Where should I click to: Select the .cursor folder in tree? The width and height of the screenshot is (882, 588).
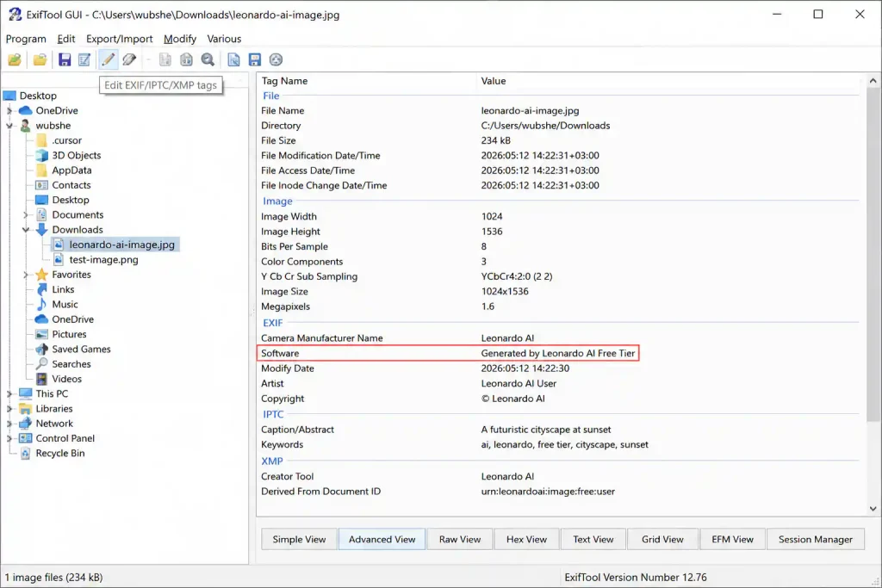click(66, 140)
